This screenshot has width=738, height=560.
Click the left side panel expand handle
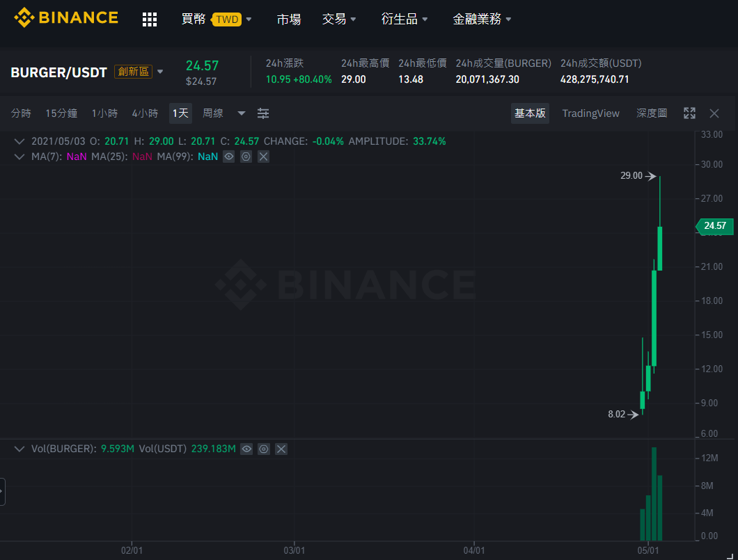coord(2,491)
